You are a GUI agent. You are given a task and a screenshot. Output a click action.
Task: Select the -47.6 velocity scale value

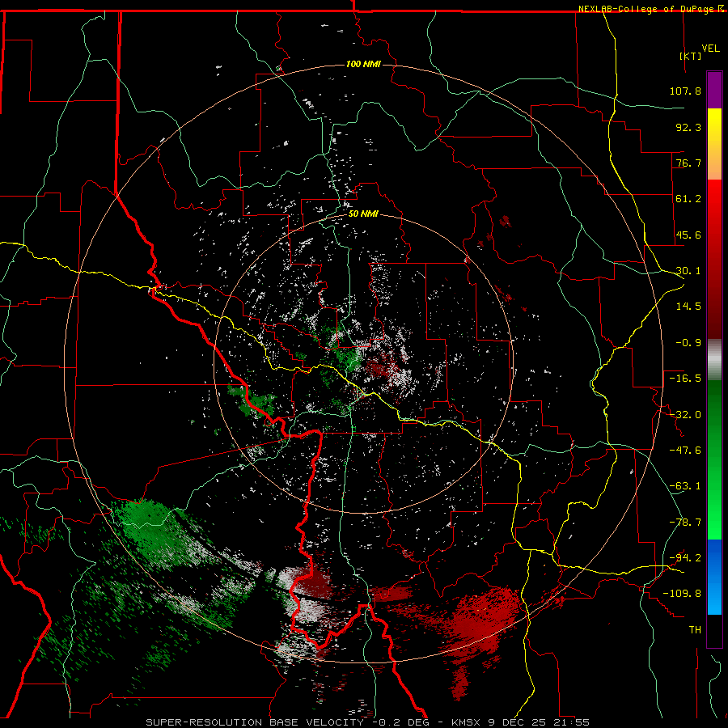point(685,451)
